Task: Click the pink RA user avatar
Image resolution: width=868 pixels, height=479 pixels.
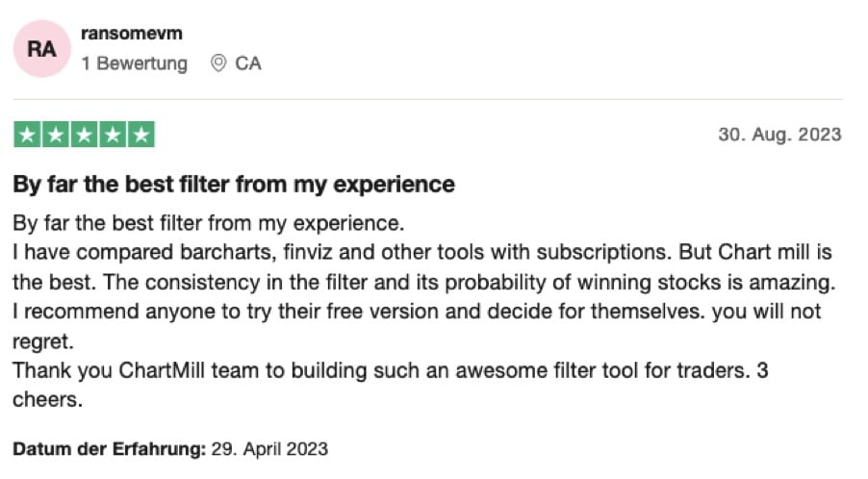Action: [x=41, y=49]
